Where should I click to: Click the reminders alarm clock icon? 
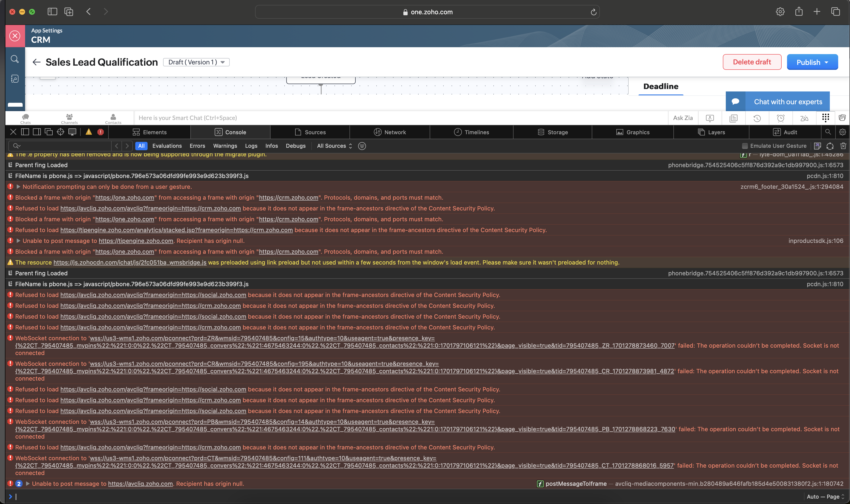coord(780,118)
